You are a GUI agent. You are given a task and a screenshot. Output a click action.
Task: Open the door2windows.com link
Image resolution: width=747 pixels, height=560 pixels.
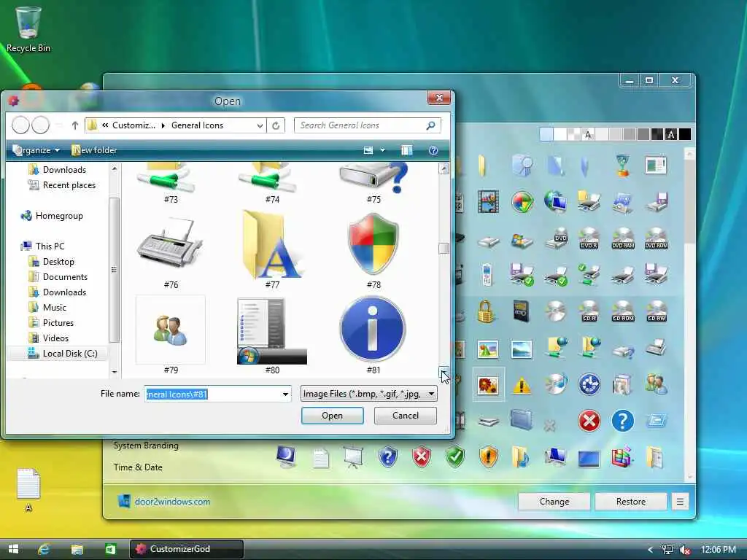[172, 502]
